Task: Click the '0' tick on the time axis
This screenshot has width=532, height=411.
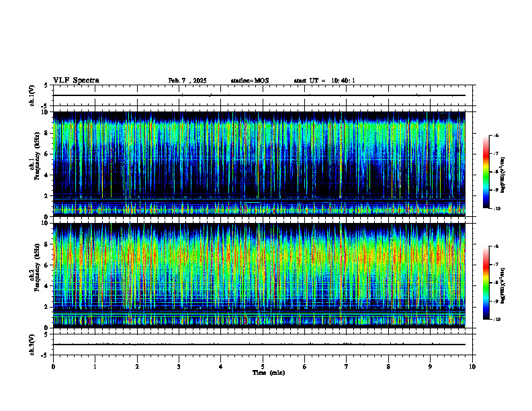Action: pos(53,367)
